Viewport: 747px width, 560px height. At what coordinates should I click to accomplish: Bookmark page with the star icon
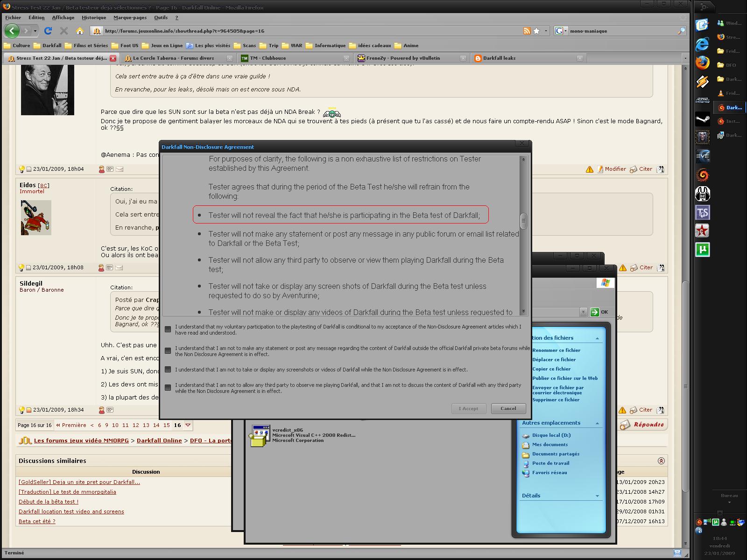pos(536,31)
